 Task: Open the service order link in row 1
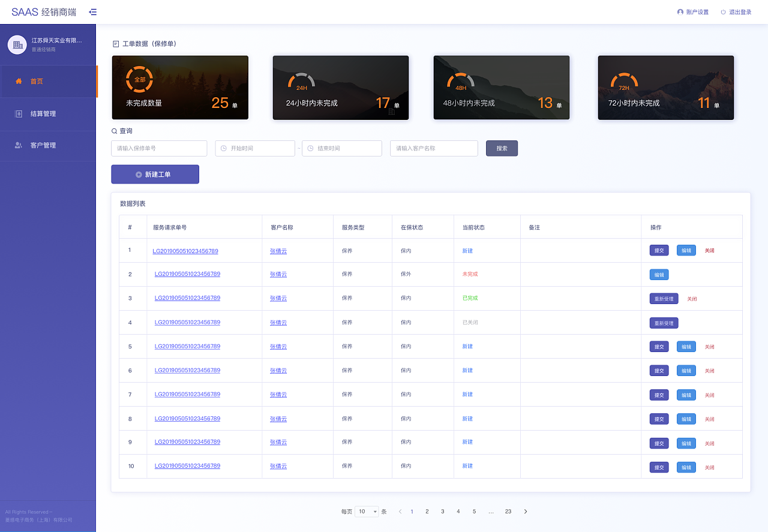185,251
